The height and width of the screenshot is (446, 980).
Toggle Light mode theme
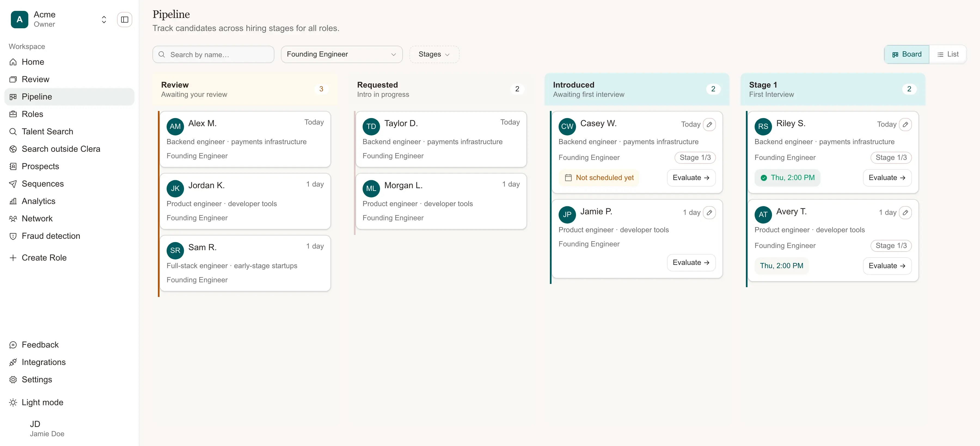click(69, 403)
